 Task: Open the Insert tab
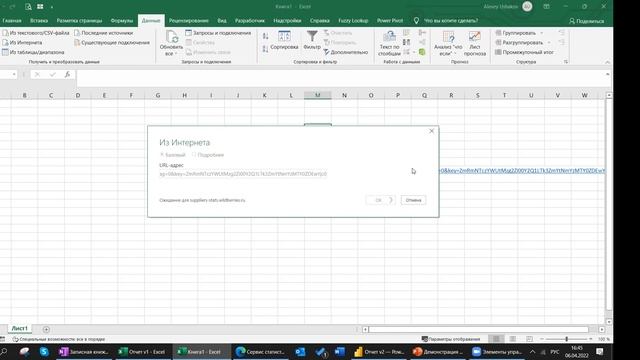(39, 20)
